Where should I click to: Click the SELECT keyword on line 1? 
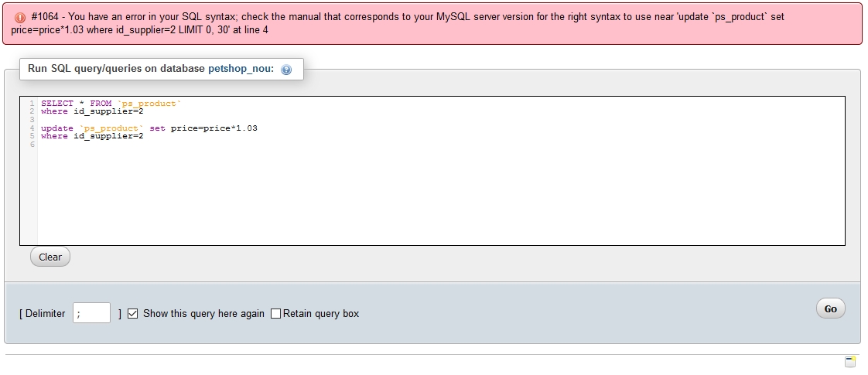(57, 103)
